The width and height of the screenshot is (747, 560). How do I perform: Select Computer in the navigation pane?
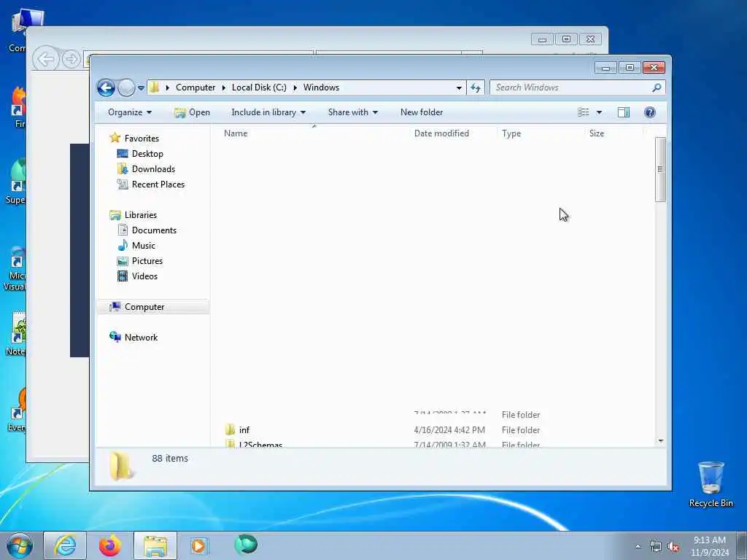click(144, 307)
